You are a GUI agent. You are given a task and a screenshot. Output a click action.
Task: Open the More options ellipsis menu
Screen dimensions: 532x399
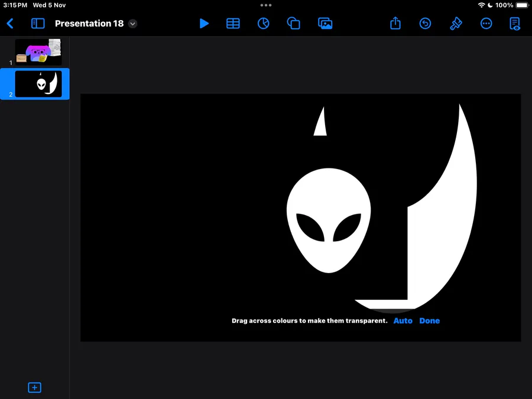pyautogui.click(x=486, y=24)
